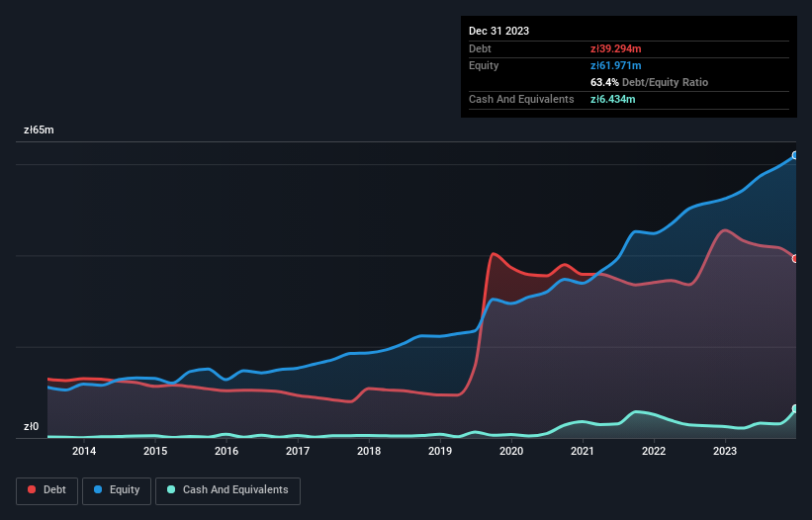
Task: Click the zł61.971m equity value
Action: [616, 65]
